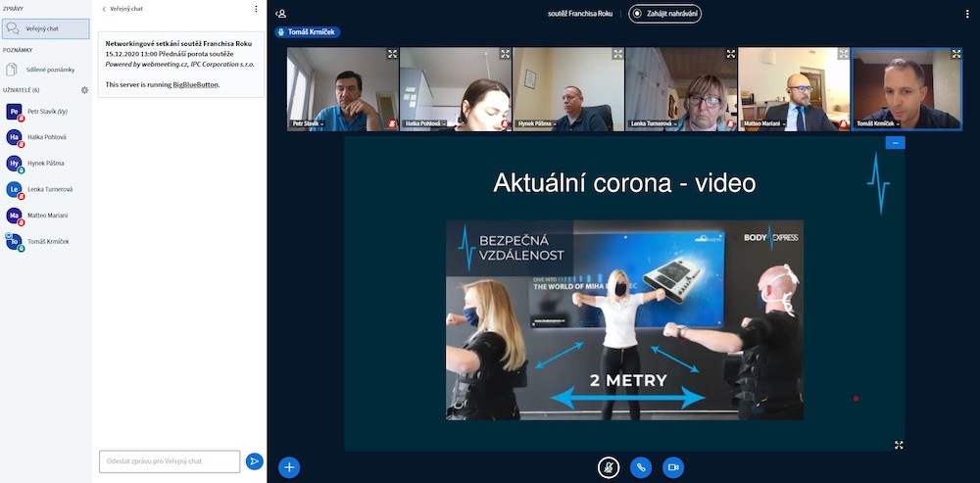Make Halka Pohlová webcam fullscreen

(x=505, y=54)
